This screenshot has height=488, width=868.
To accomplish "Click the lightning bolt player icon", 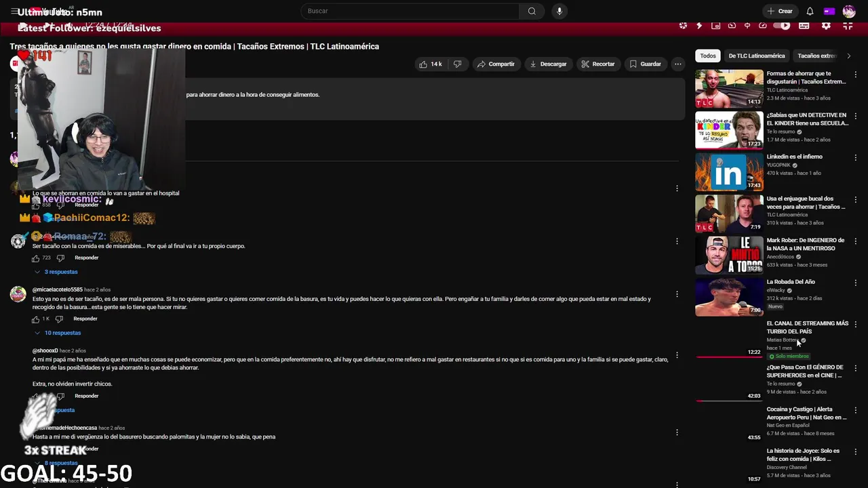I will click(699, 26).
